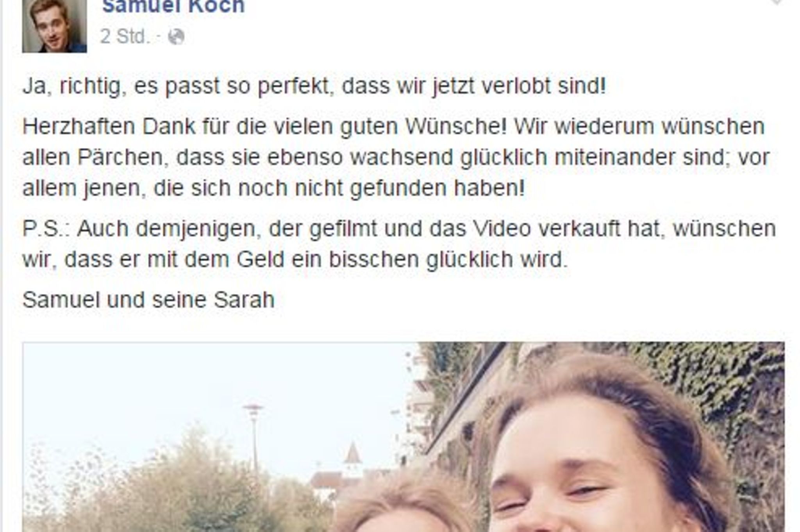Open the post's '2 Std.' timestamp link
Viewport: 800px width, 532px height.
click(125, 37)
